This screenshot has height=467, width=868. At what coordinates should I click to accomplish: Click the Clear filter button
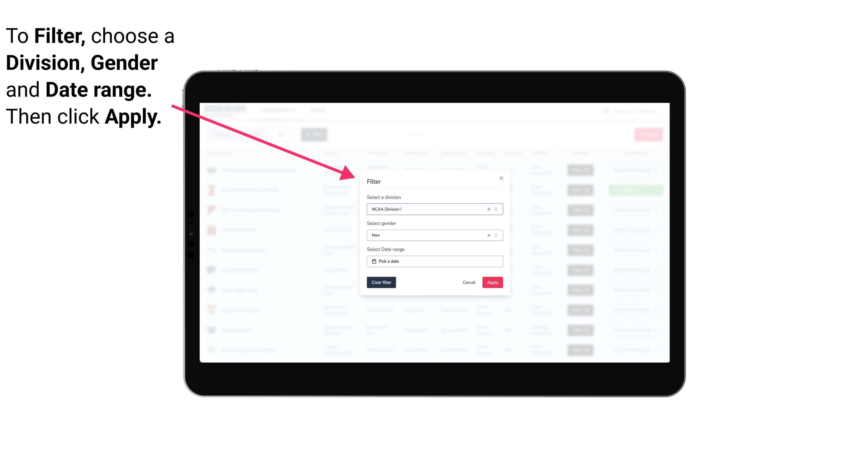(x=381, y=283)
